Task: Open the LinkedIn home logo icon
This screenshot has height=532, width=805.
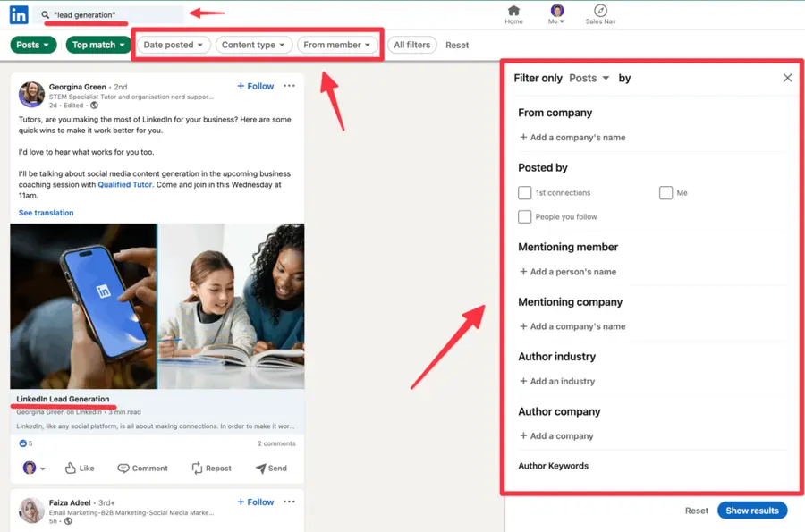Action: pos(19,14)
